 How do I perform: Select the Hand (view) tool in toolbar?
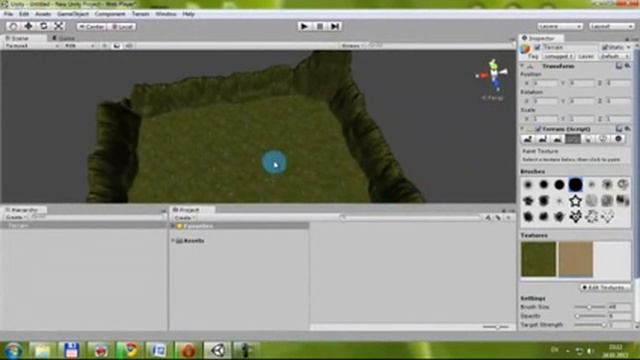click(13, 26)
